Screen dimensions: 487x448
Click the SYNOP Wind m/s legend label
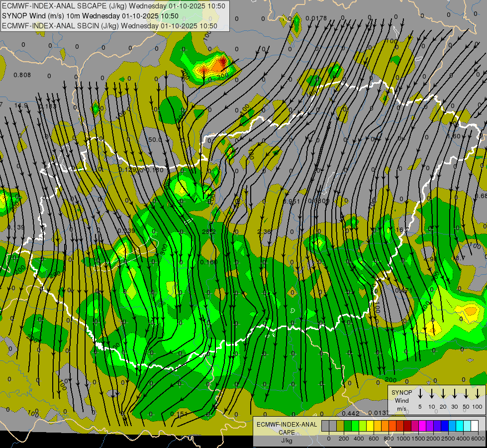click(401, 400)
